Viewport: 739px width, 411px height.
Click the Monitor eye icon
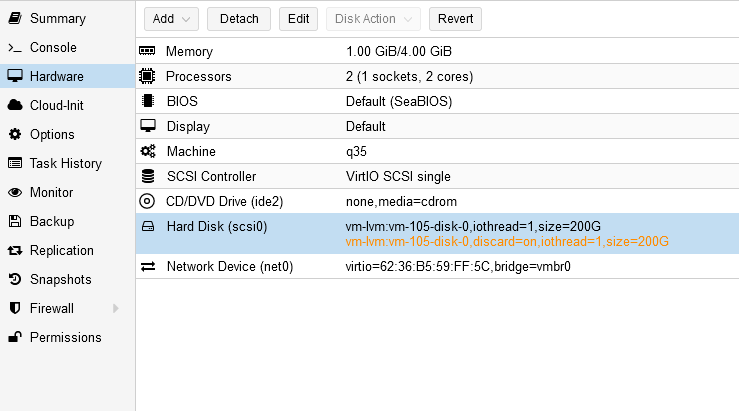[x=14, y=193]
